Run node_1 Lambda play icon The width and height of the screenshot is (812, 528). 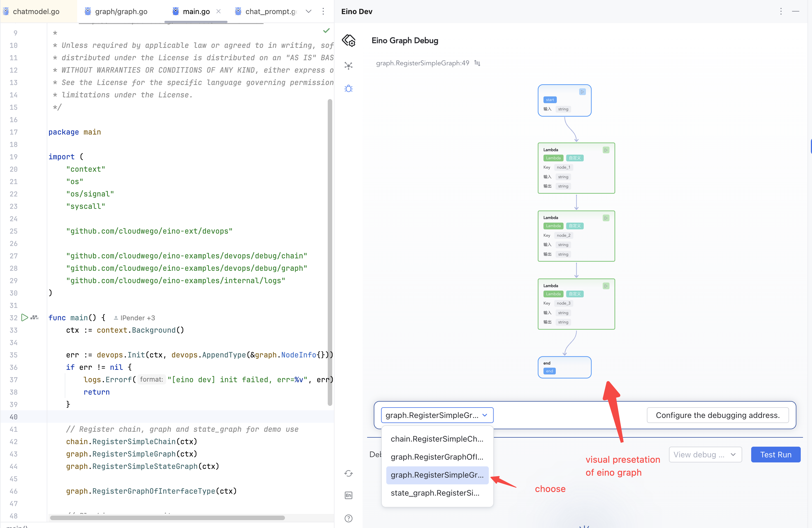pos(606,150)
